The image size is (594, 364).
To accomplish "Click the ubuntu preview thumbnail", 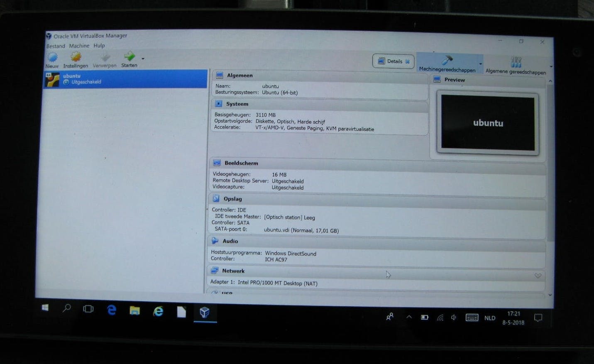I will (488, 123).
